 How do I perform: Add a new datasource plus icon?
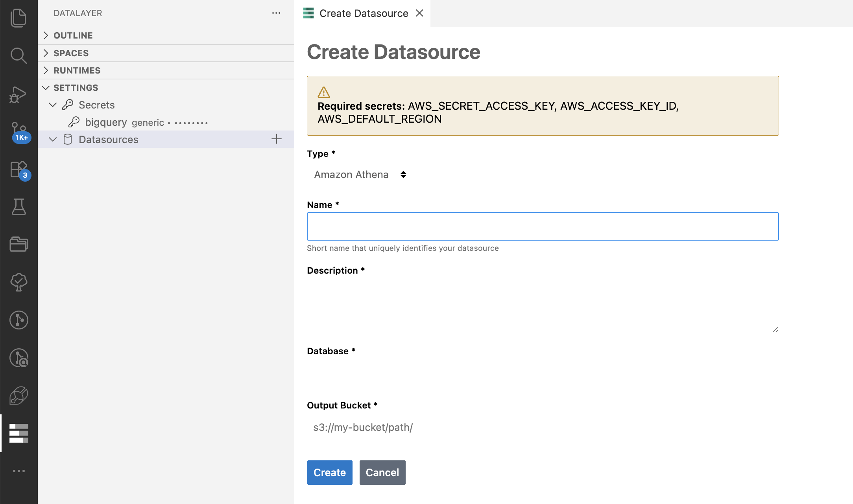click(277, 139)
